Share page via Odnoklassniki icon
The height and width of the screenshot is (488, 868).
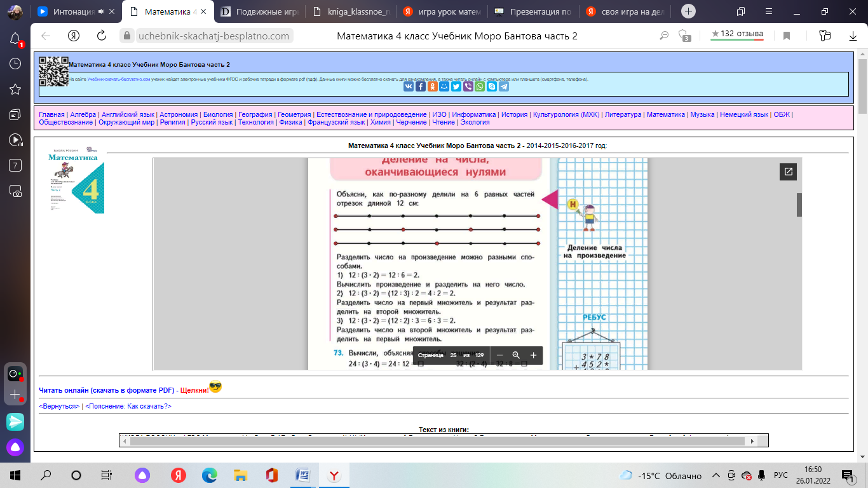pyautogui.click(x=432, y=86)
